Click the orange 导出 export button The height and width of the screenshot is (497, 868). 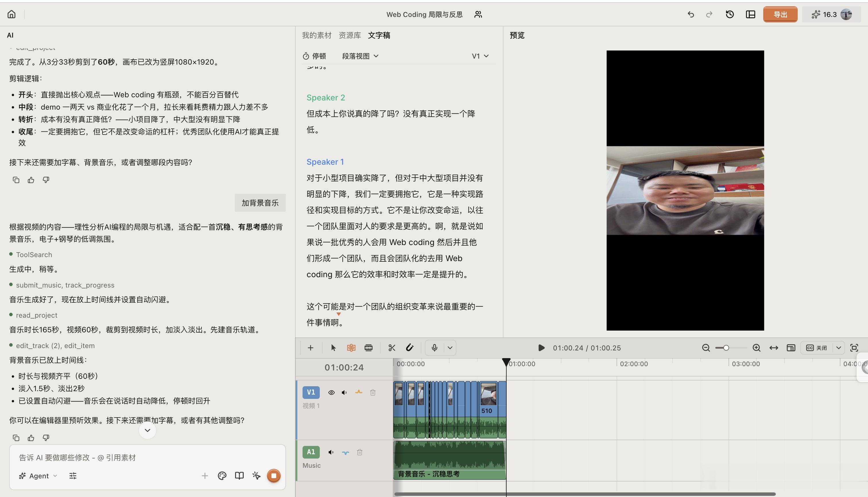(x=780, y=14)
